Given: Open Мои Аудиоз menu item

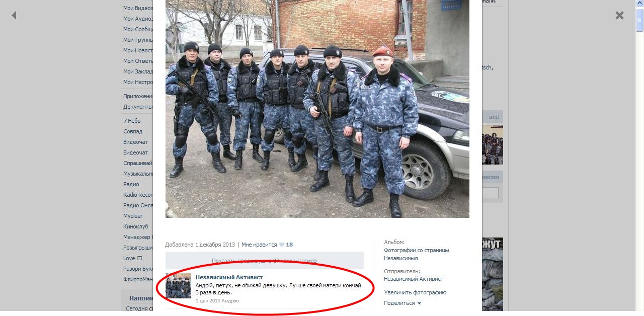Looking at the screenshot, I should pos(138,19).
